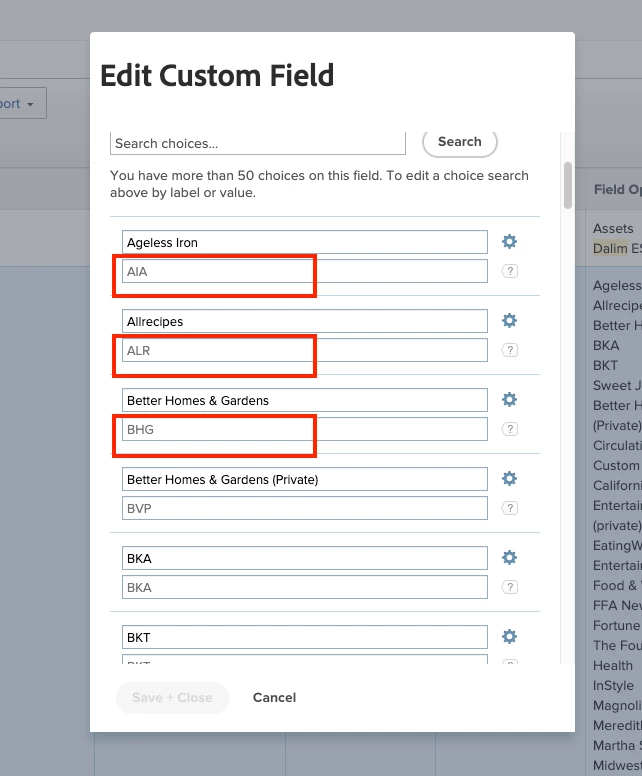Show help for the ALR value field
Viewport: 642px width, 776px height.
(x=510, y=350)
